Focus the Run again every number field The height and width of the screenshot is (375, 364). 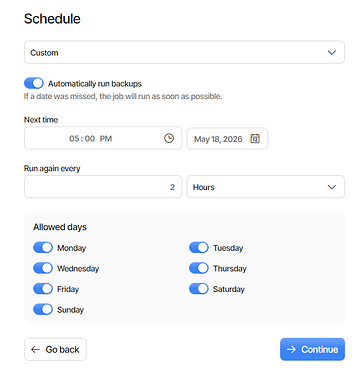[103, 187]
